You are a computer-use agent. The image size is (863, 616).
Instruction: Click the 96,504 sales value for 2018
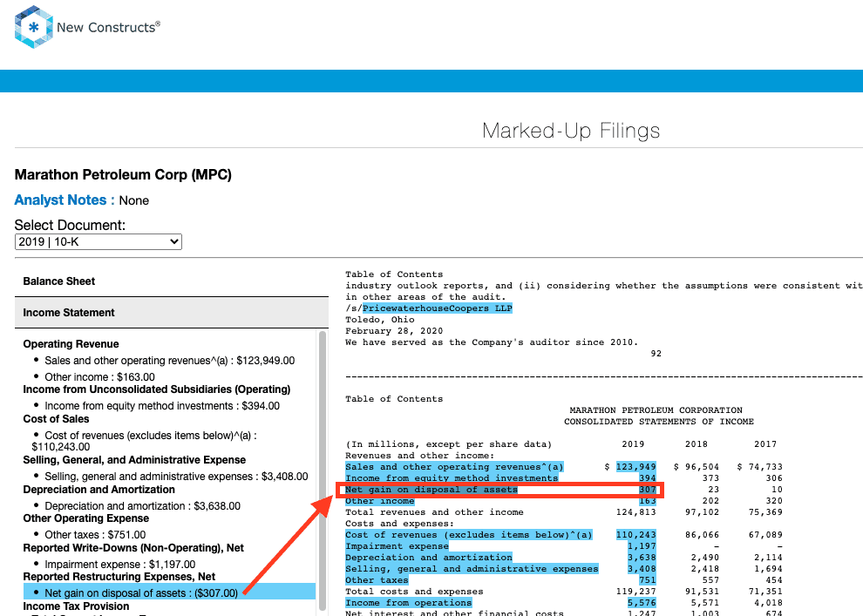[x=702, y=467]
